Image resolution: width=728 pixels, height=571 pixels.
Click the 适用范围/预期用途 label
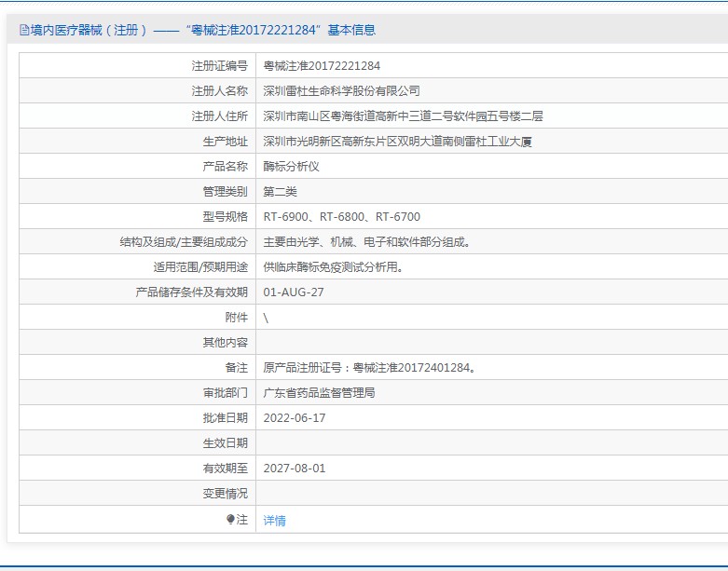coord(200,267)
